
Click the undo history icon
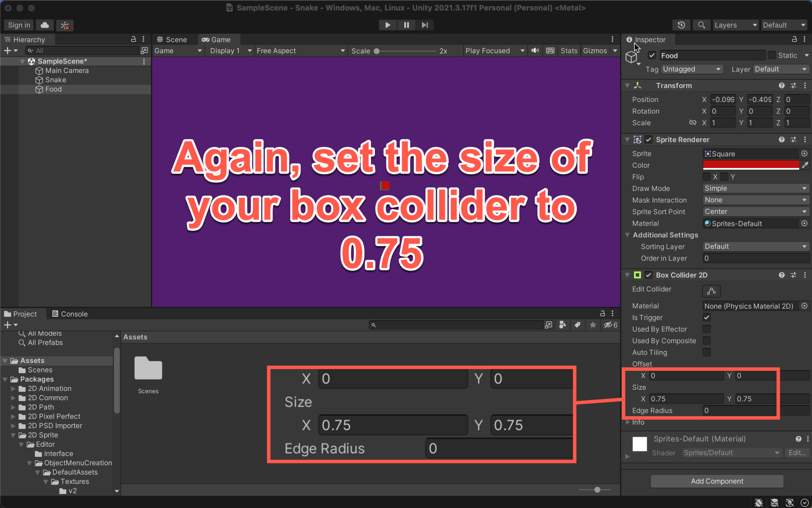(x=681, y=25)
